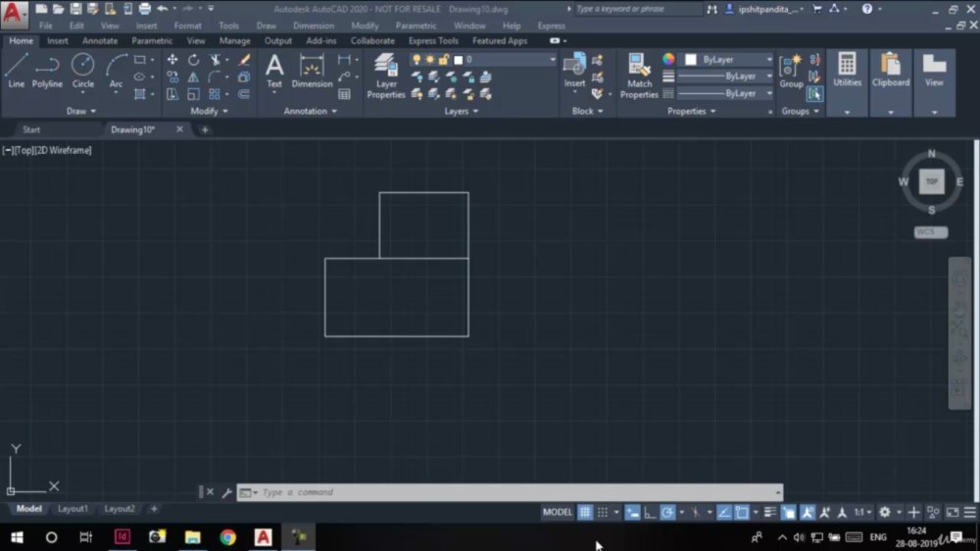Click the Offset tool
Viewport: 980px width, 551px height.
click(244, 94)
